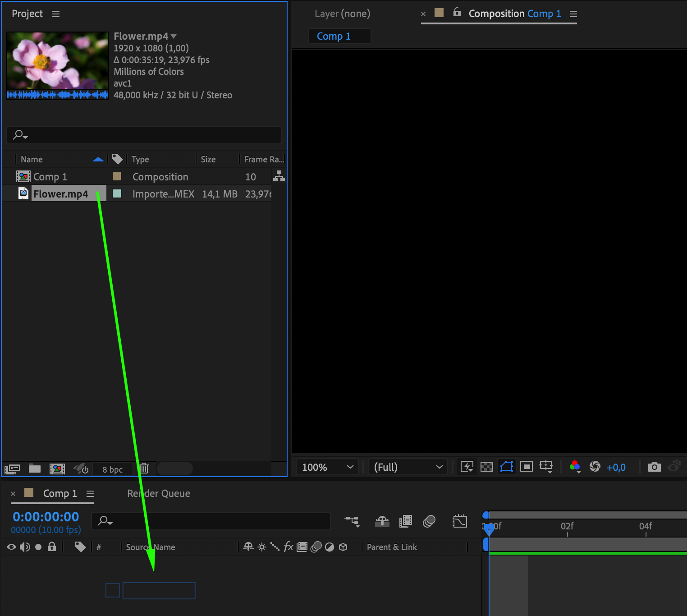Click the Reset Exposure icon
The height and width of the screenshot is (616, 687).
(595, 467)
